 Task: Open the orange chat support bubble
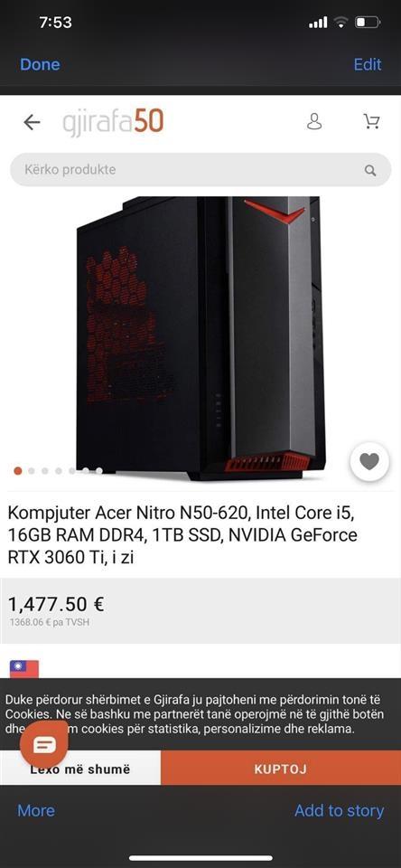pos(44,745)
